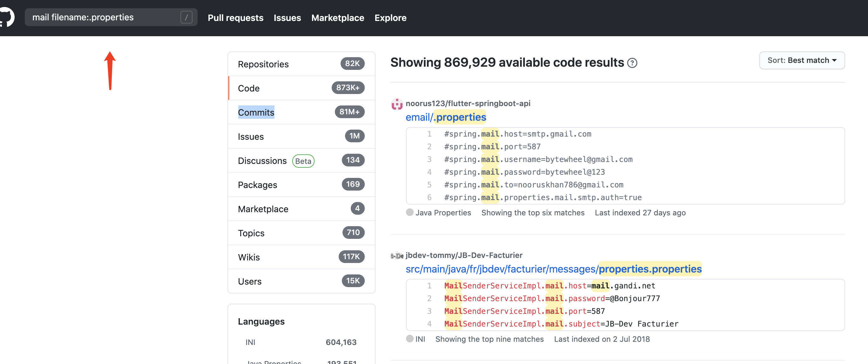This screenshot has height=364, width=868.
Task: Click 'Last indexed 27 days ago' text
Action: tap(640, 213)
